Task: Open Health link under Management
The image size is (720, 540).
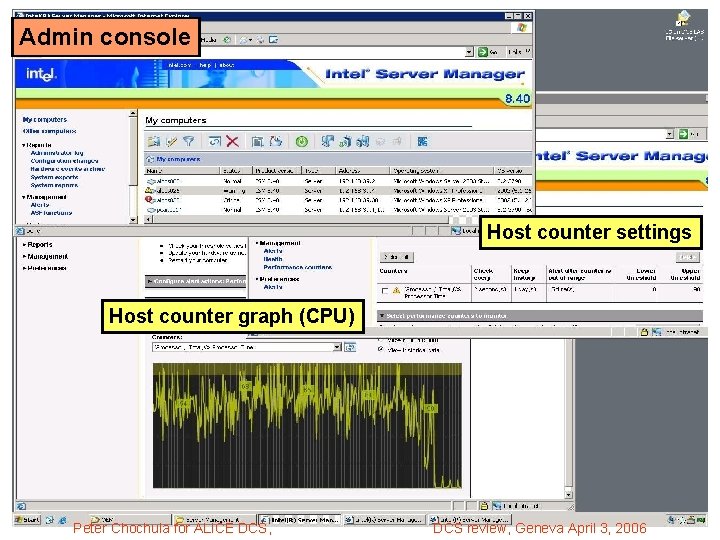Action: point(273,259)
